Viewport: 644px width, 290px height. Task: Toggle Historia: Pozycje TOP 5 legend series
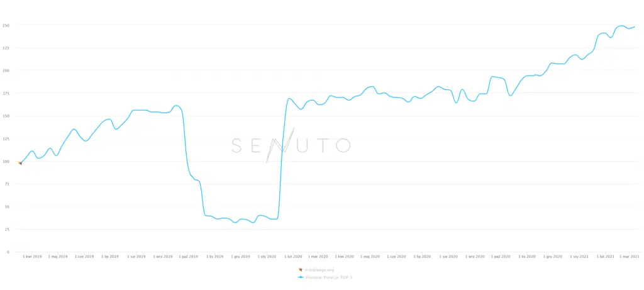click(x=325, y=277)
